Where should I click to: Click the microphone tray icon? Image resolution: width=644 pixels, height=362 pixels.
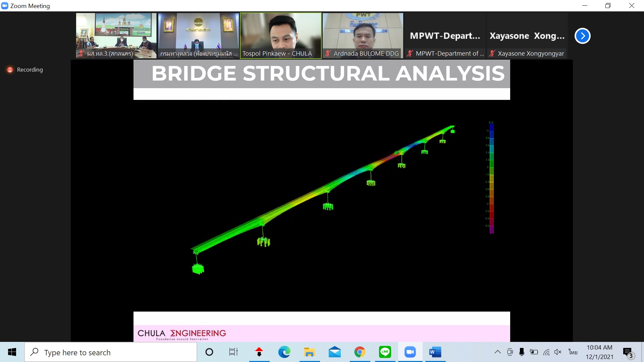[522, 352]
